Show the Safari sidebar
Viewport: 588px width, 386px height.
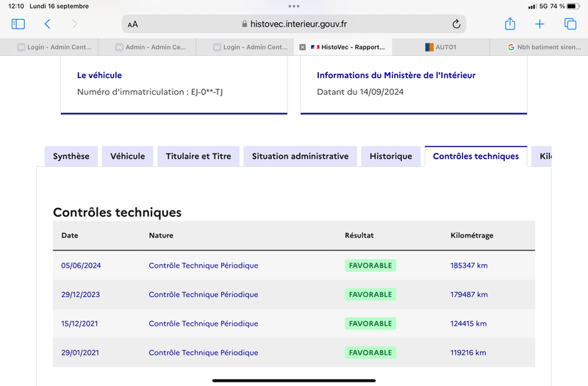tap(18, 24)
